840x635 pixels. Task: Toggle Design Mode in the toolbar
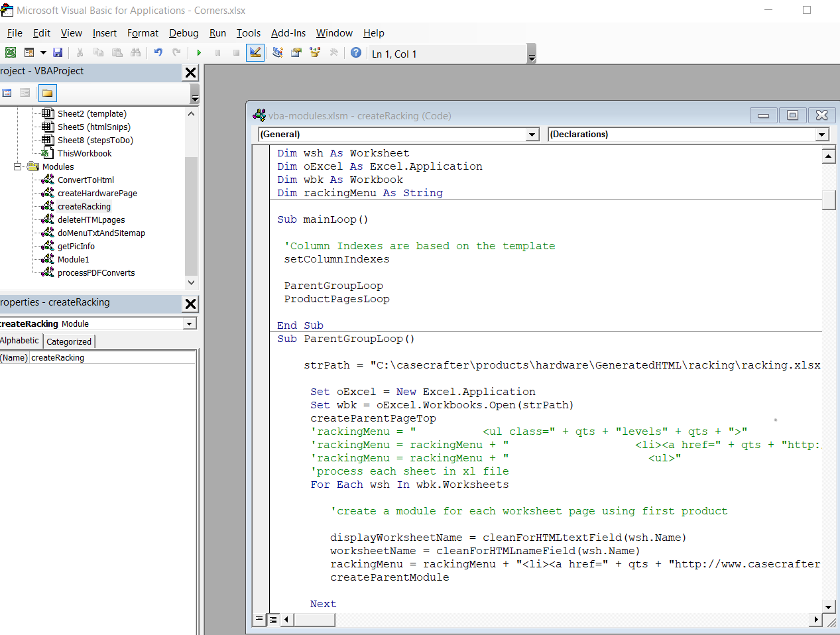(x=255, y=53)
